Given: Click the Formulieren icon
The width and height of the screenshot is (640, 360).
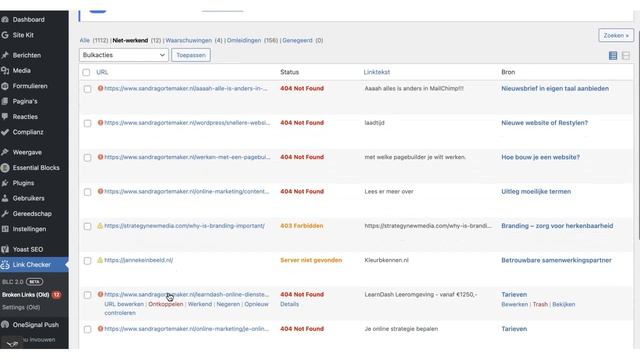Looking at the screenshot, I should (x=5, y=86).
